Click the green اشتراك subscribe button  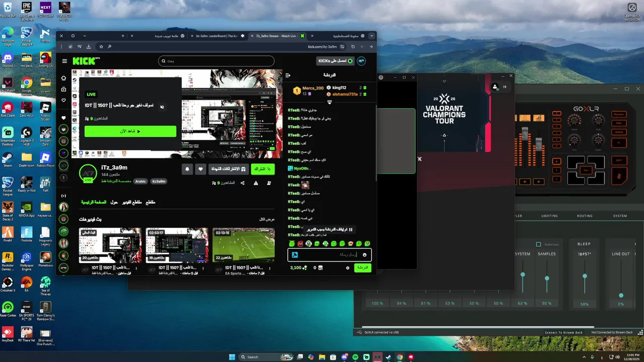pos(263,169)
